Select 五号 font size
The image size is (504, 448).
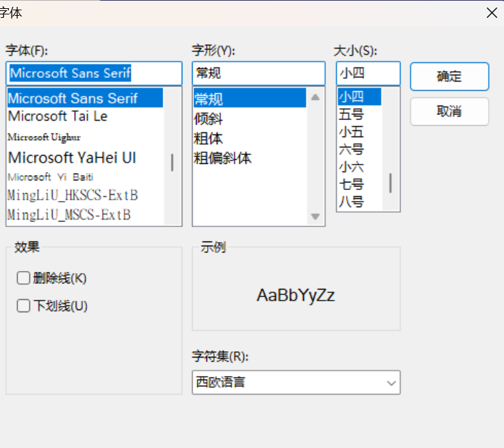pos(359,114)
